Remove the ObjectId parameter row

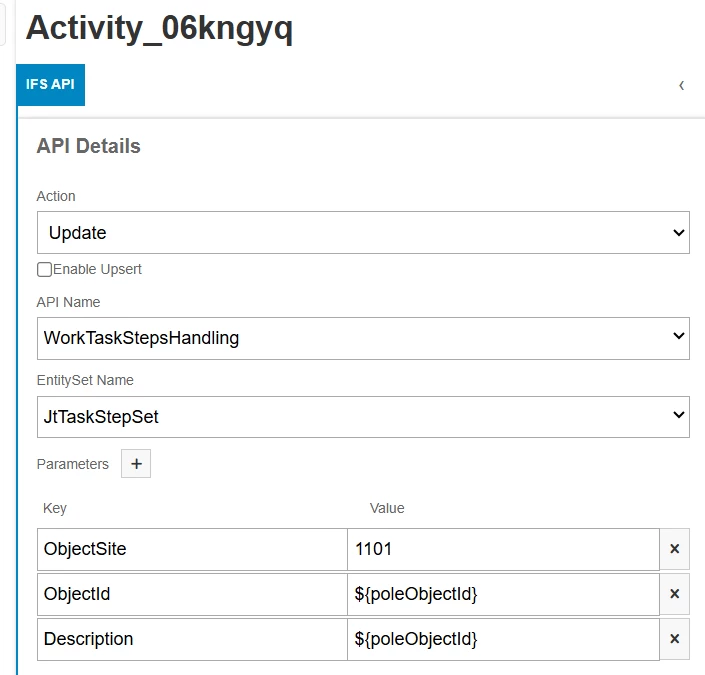(x=674, y=594)
